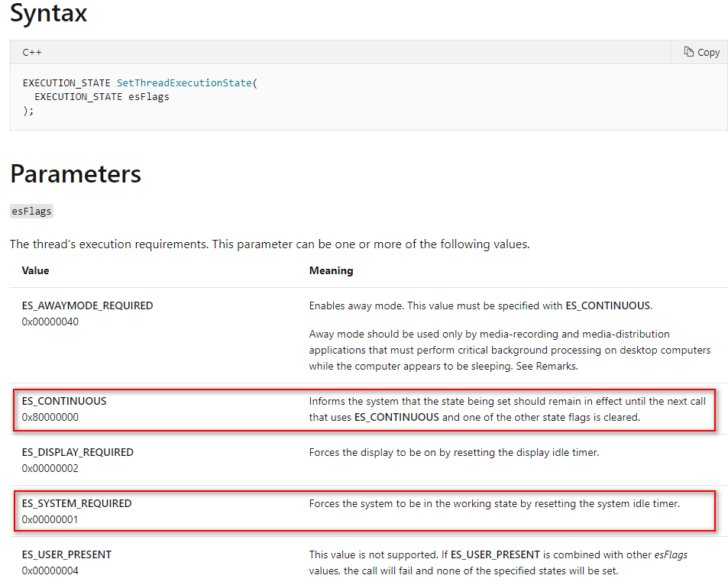Select hex value 0x00000040
Screen dimensions: 728x585
tap(50, 322)
